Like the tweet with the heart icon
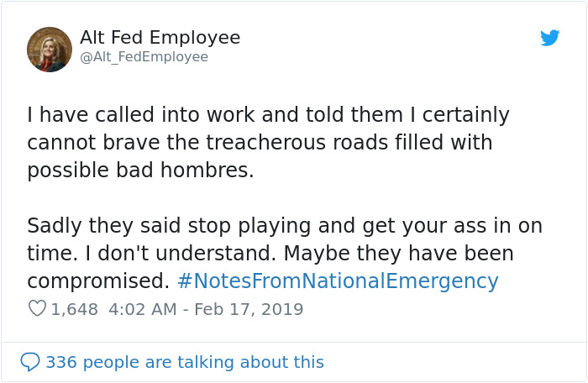588x383 pixels. pyautogui.click(x=37, y=309)
